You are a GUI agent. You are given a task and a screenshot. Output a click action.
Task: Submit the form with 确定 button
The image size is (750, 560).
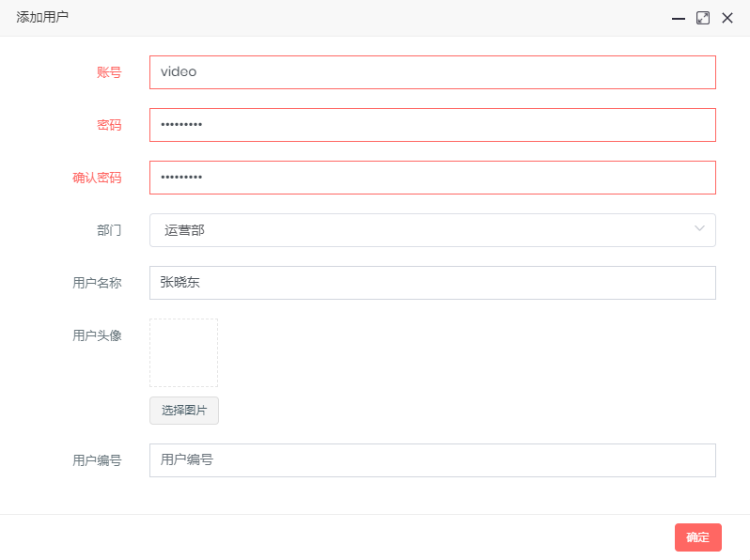coord(697,537)
